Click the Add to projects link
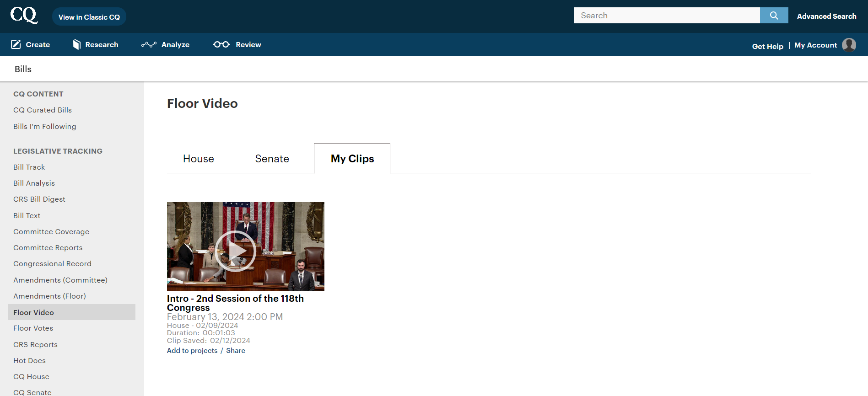Screen dimensions: 868x396 pyautogui.click(x=192, y=351)
